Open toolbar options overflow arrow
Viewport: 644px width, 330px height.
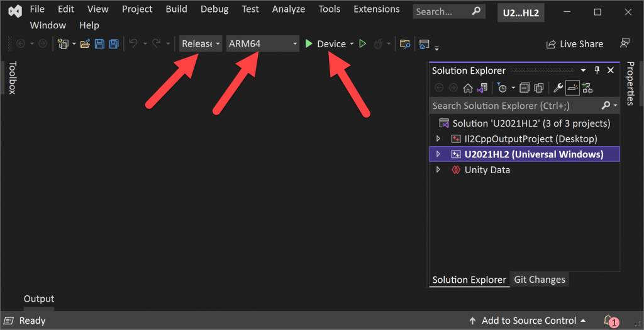click(436, 48)
